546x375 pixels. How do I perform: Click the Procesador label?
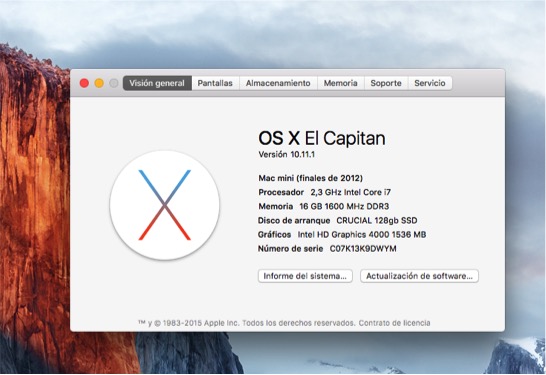point(281,192)
